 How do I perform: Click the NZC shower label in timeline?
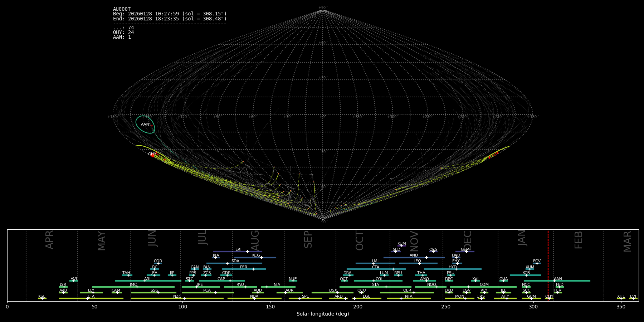coord(177,297)
